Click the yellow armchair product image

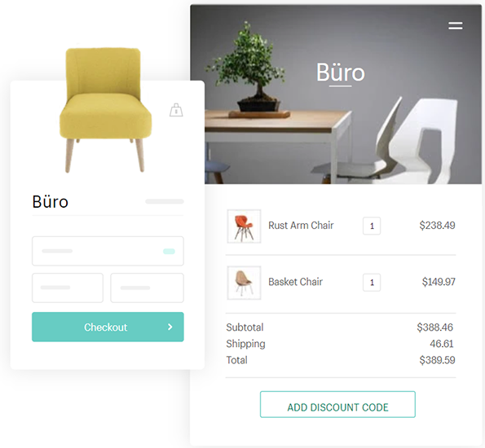pyautogui.click(x=105, y=110)
